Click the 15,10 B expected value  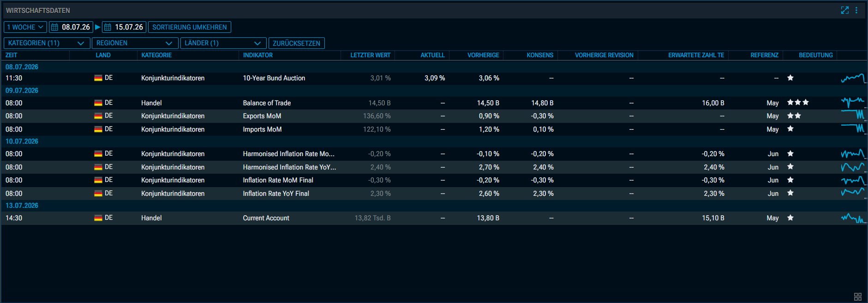713,218
